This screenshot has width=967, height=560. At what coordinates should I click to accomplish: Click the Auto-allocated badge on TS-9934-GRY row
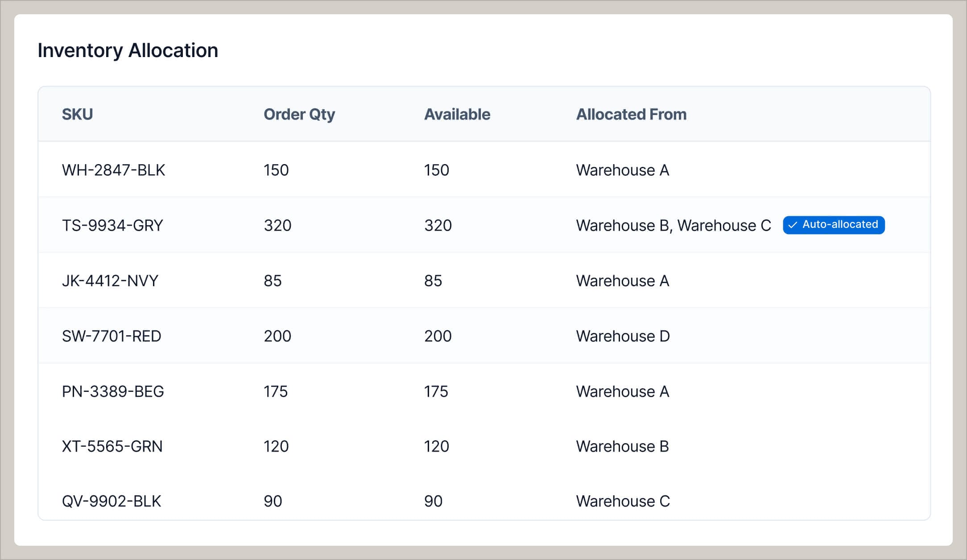(834, 225)
